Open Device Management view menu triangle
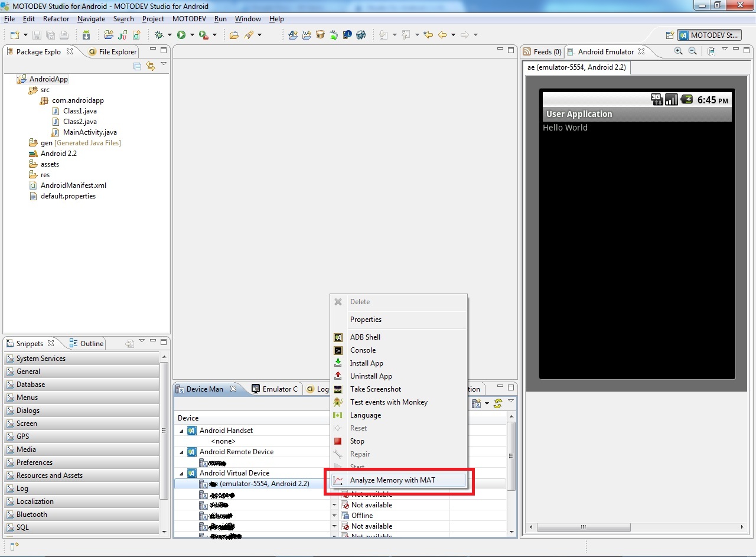Image resolution: width=756 pixels, height=557 pixels. [511, 401]
